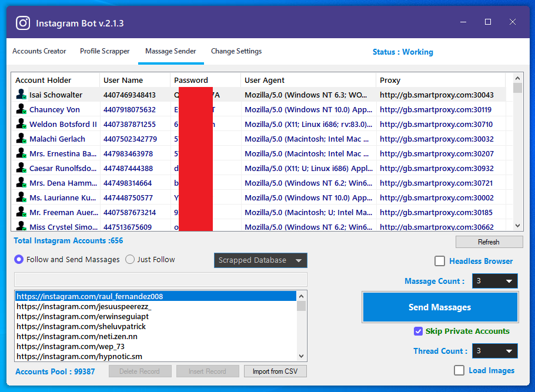Open the Scrapped Database dropdown
The height and width of the screenshot is (392, 535).
(260, 260)
